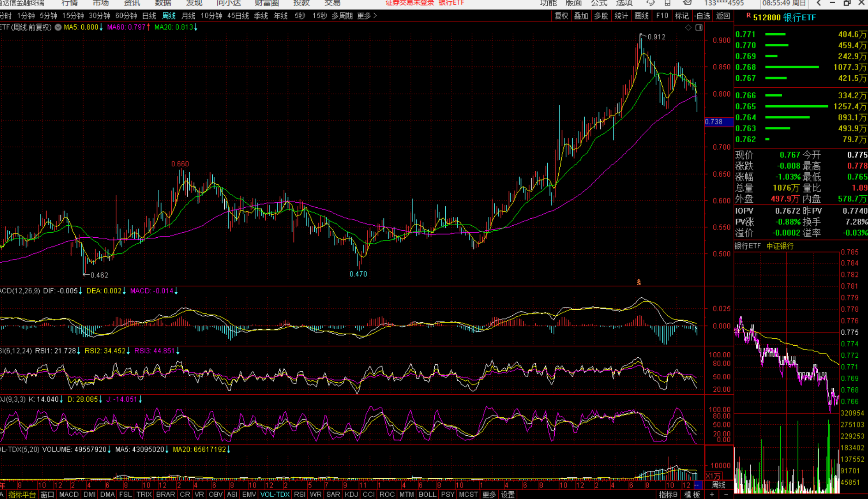Select the MACD indicator tab
This screenshot has width=868, height=499.
point(69,494)
